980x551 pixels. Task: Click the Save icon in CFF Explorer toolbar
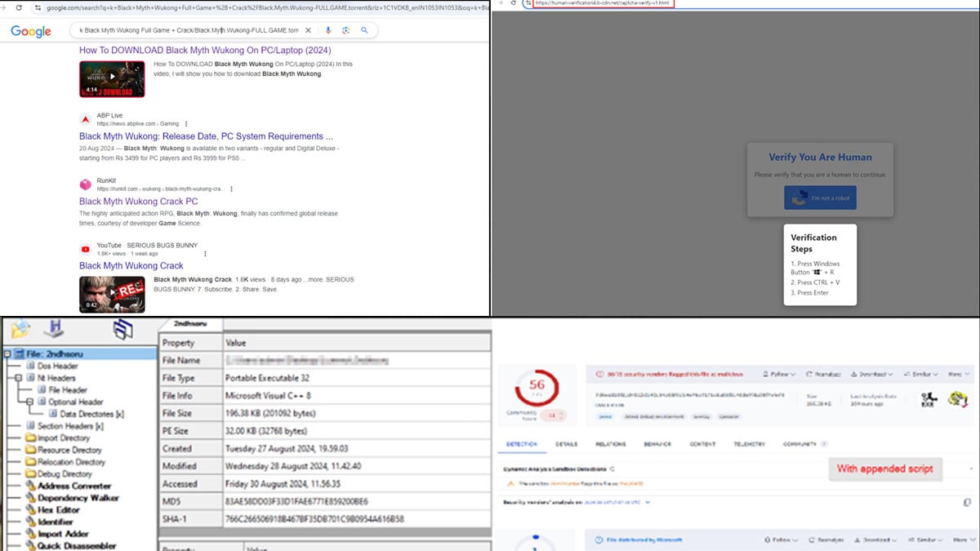[x=56, y=328]
